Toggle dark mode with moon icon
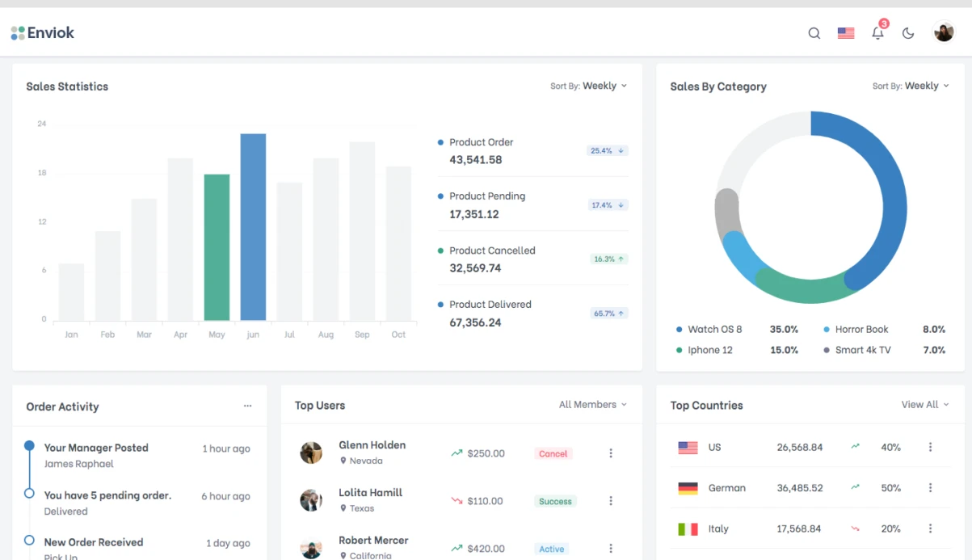This screenshot has height=560, width=972. tap(908, 33)
